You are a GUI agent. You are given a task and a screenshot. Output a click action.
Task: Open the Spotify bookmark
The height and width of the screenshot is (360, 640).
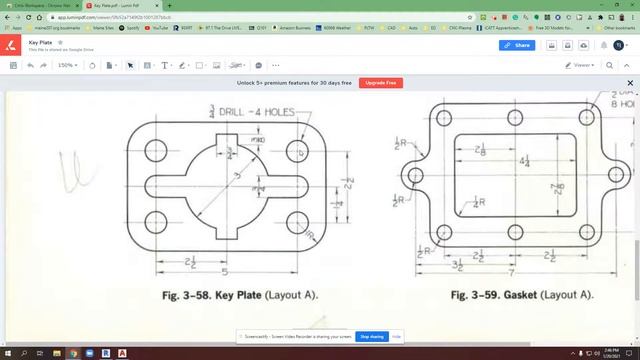point(129,28)
